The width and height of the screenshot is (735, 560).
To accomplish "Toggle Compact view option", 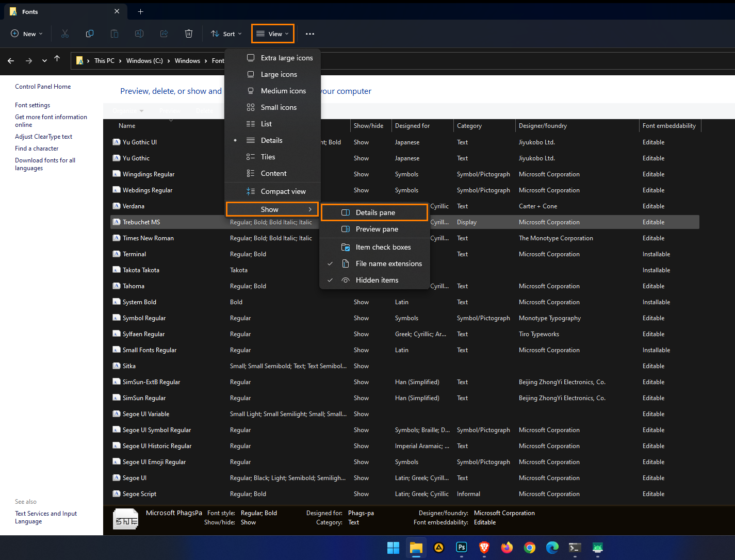I will tap(273, 191).
